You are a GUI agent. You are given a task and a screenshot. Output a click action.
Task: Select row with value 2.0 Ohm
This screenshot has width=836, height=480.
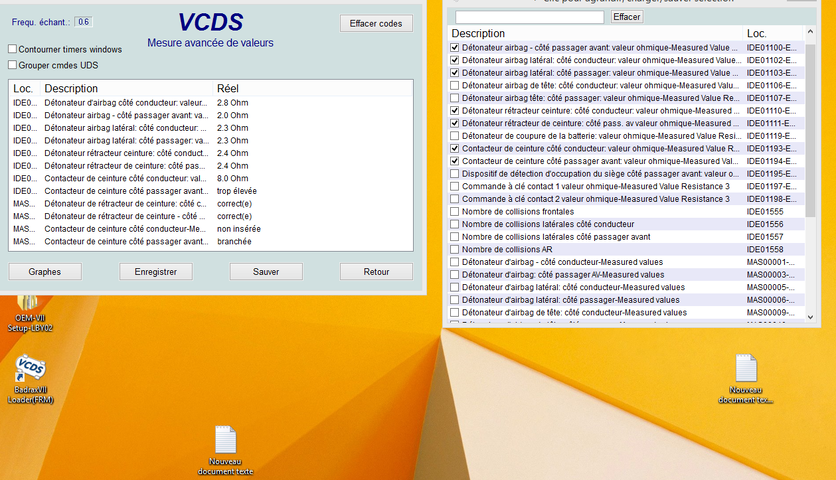tap(211, 115)
